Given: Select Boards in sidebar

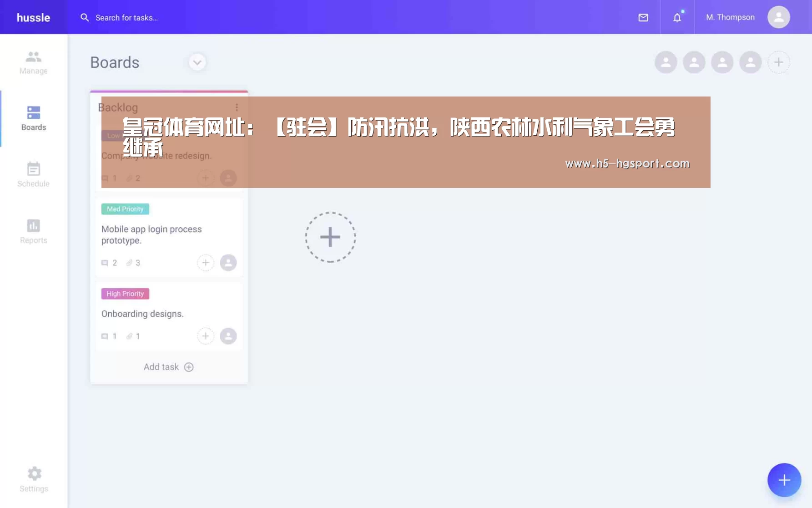Looking at the screenshot, I should (x=33, y=119).
